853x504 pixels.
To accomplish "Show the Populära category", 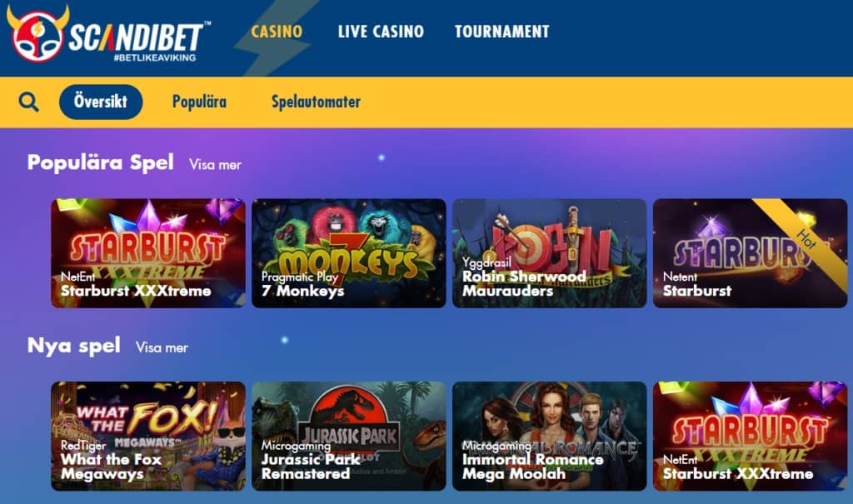I will point(199,102).
